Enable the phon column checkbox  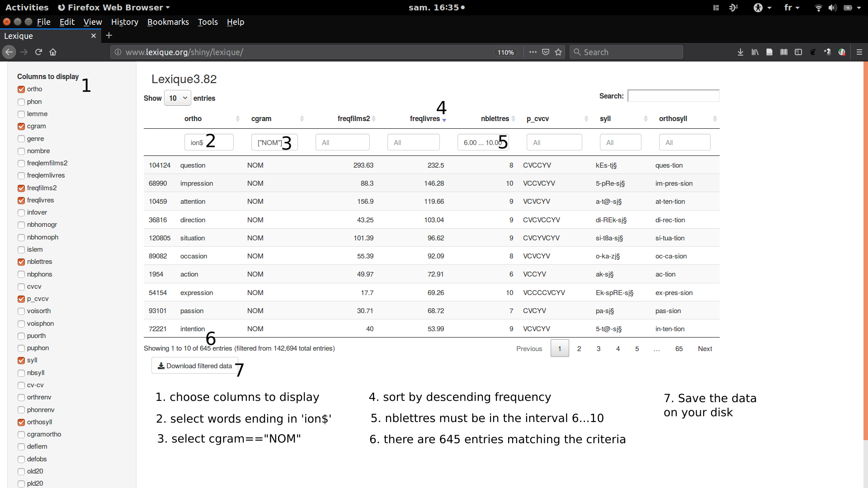coord(21,102)
